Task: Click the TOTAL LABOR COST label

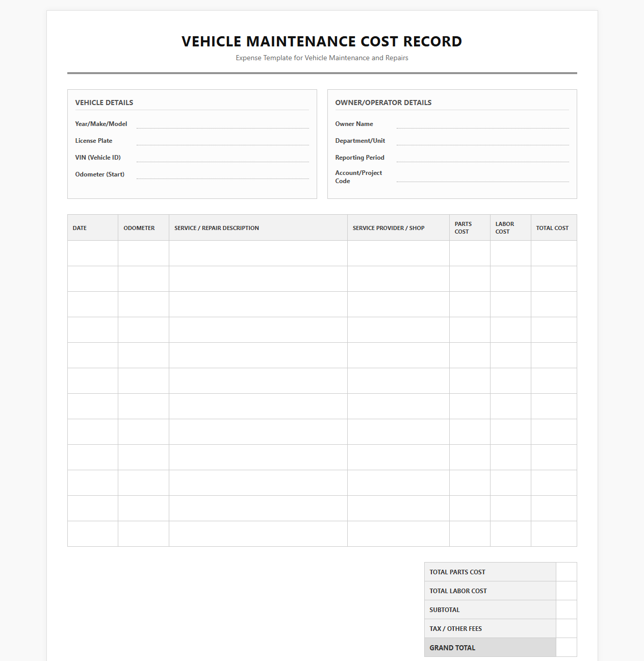Action: [458, 591]
